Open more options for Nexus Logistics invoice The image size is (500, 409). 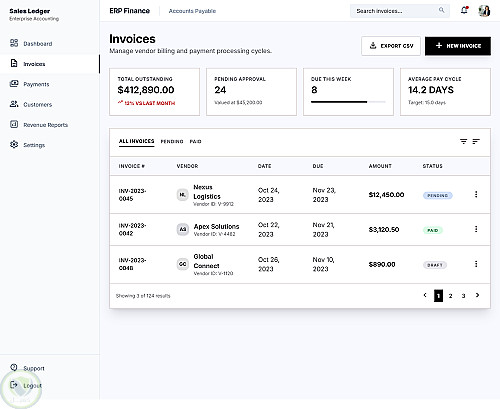tap(476, 194)
